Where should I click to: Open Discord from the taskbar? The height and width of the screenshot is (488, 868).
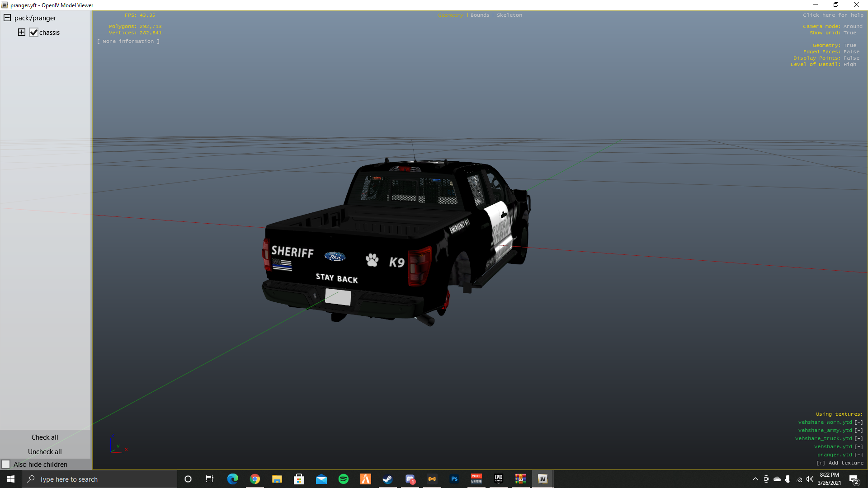(410, 479)
